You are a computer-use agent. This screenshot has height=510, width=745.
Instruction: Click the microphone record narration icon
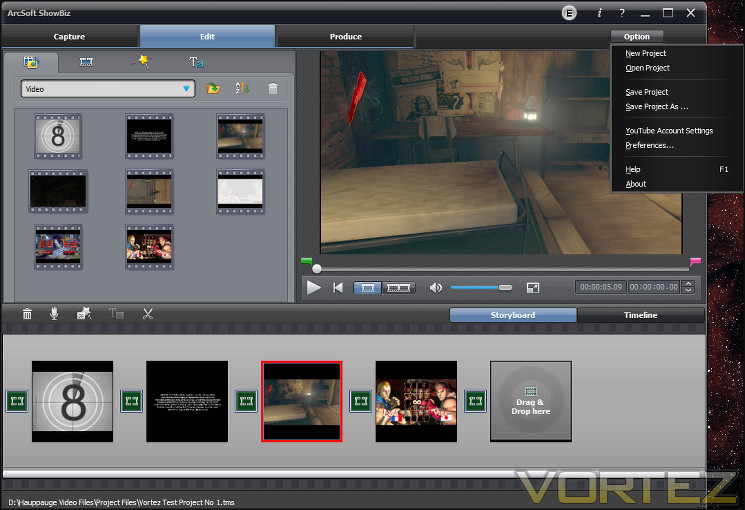tap(54, 313)
